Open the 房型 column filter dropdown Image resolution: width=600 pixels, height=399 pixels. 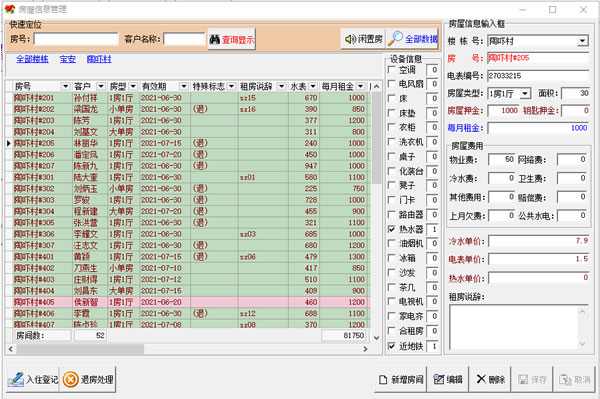coord(133,86)
